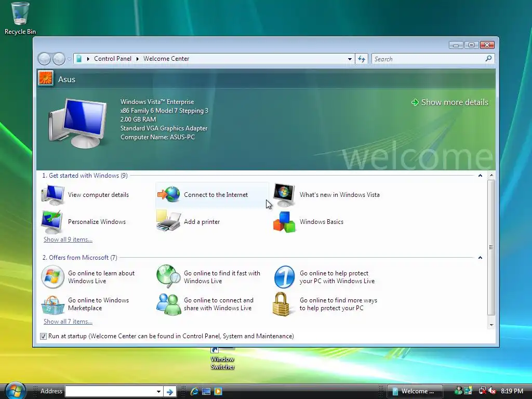This screenshot has width=532, height=399.
Task: Click the Windows Marketplace basket icon
Action: coord(52,305)
